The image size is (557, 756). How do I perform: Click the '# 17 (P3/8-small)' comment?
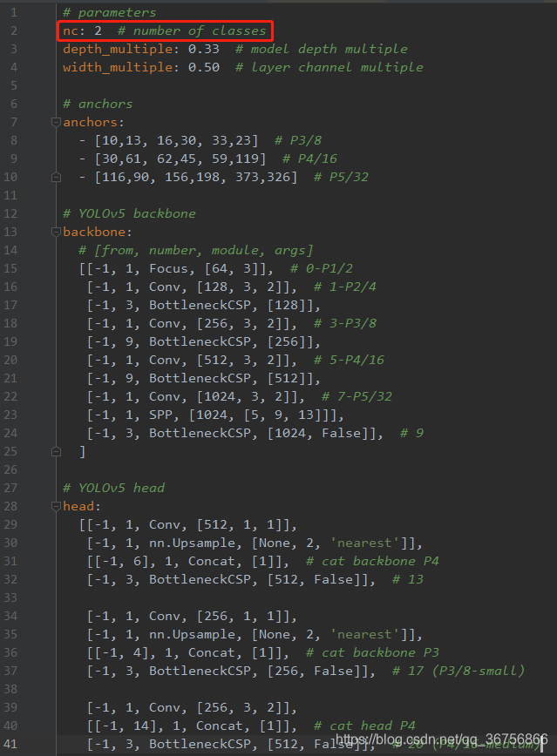(x=459, y=672)
